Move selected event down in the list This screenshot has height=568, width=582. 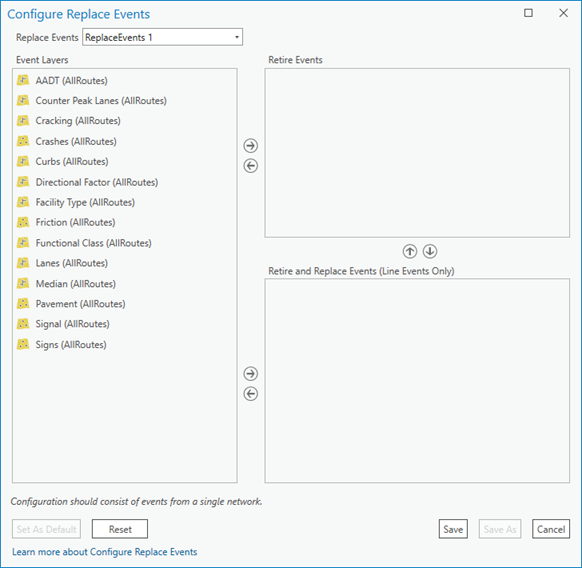(x=430, y=251)
